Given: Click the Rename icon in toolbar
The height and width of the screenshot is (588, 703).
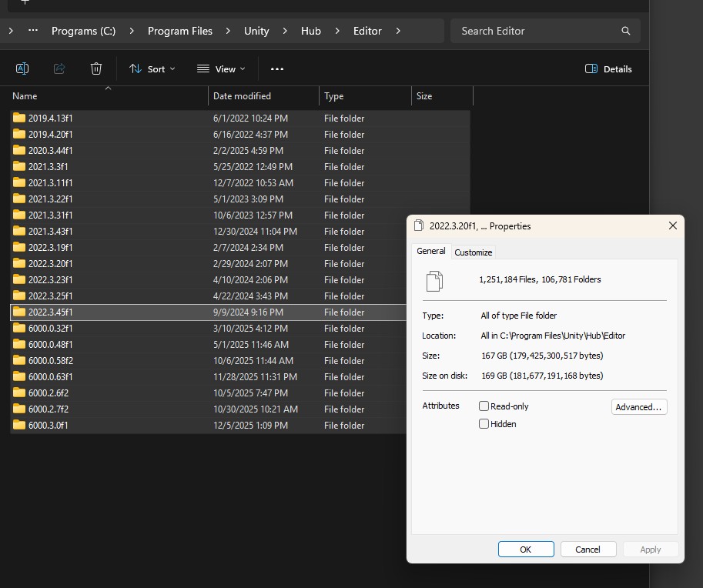Looking at the screenshot, I should click(22, 68).
